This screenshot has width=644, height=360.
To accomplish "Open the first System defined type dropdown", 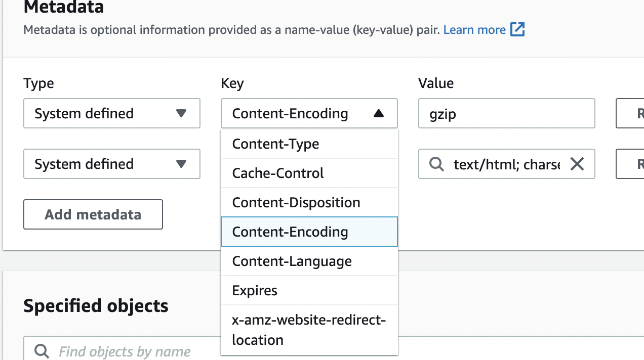I will (x=111, y=113).
